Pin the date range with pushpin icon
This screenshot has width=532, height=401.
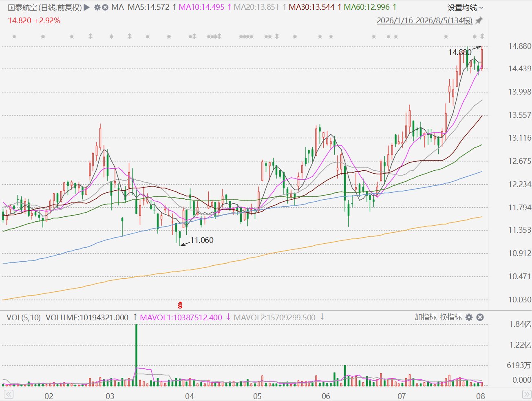[479, 20]
